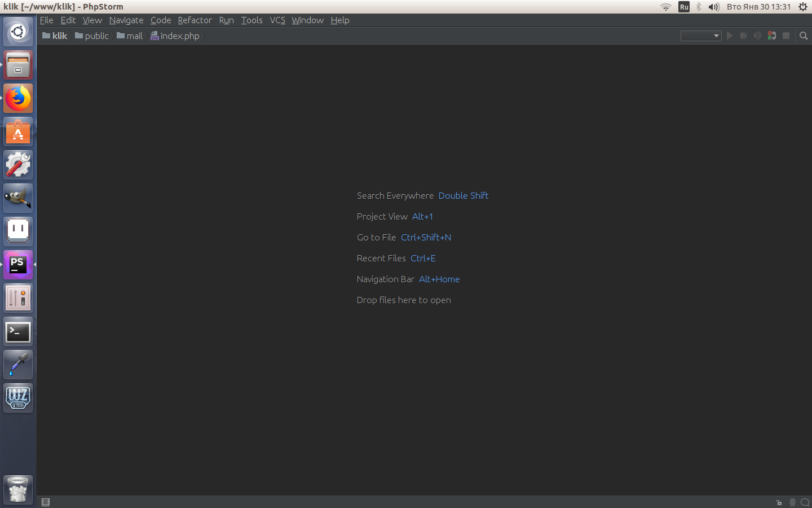Click the Hector inspector icon in status bar
Screen dimensions: 812x508
(792, 502)
